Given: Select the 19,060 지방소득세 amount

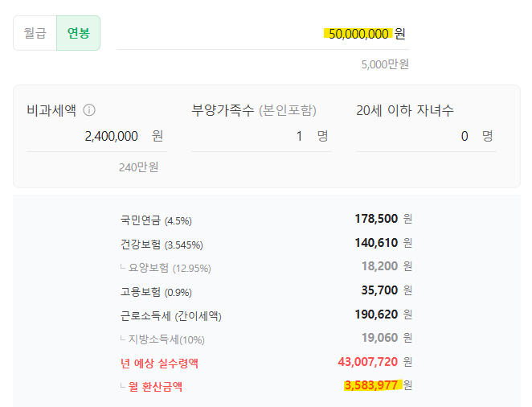Looking at the screenshot, I should pyautogui.click(x=379, y=338).
